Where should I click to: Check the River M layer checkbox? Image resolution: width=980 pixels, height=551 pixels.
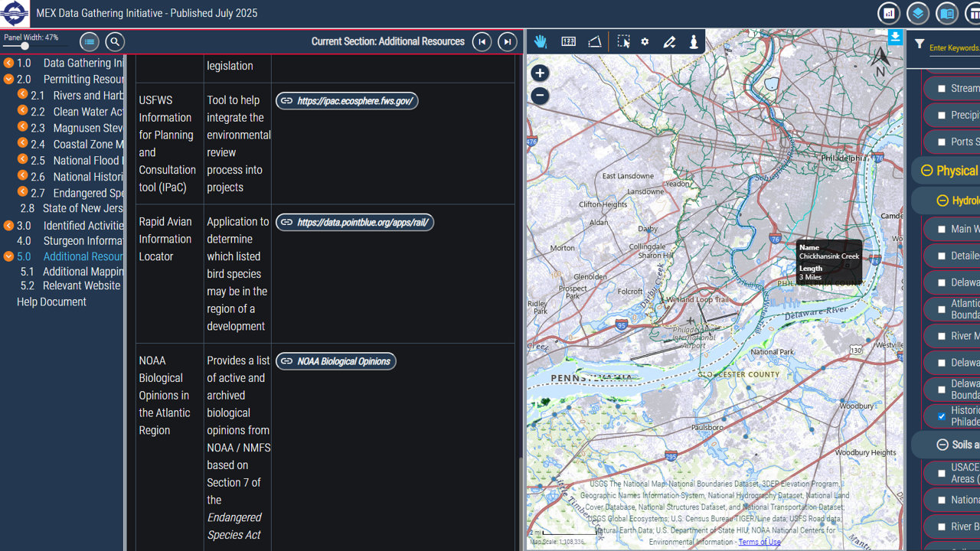(942, 336)
